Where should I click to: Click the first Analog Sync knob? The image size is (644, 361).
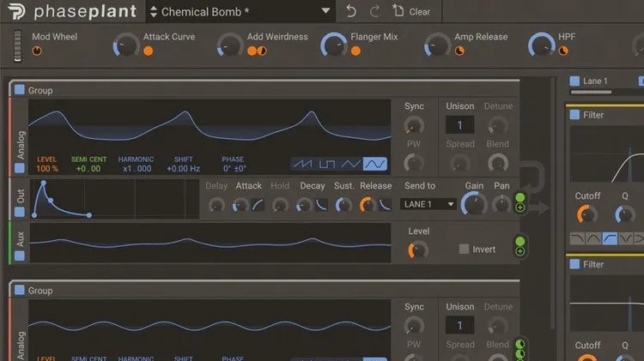pos(414,125)
